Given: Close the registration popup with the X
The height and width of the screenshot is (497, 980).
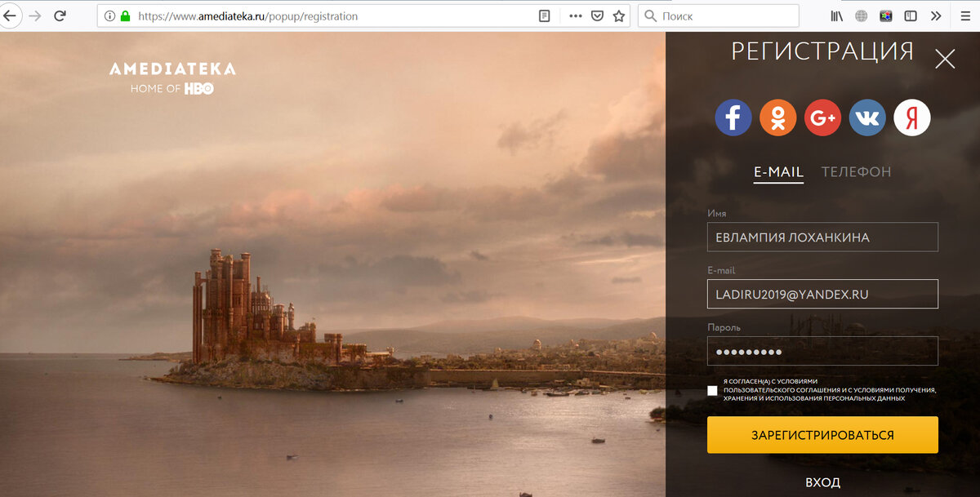Looking at the screenshot, I should pos(945,59).
